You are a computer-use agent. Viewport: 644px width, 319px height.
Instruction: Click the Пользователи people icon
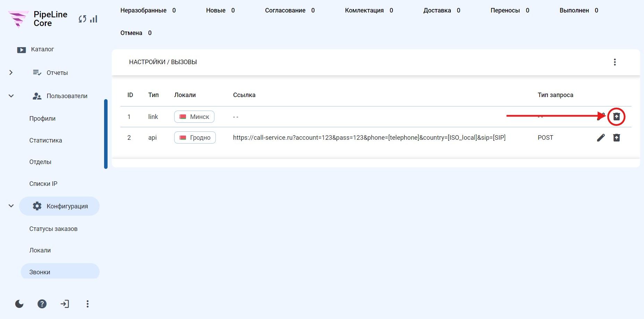pyautogui.click(x=37, y=96)
